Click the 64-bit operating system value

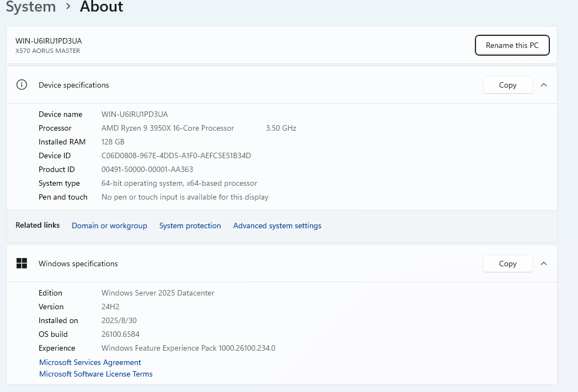[179, 183]
